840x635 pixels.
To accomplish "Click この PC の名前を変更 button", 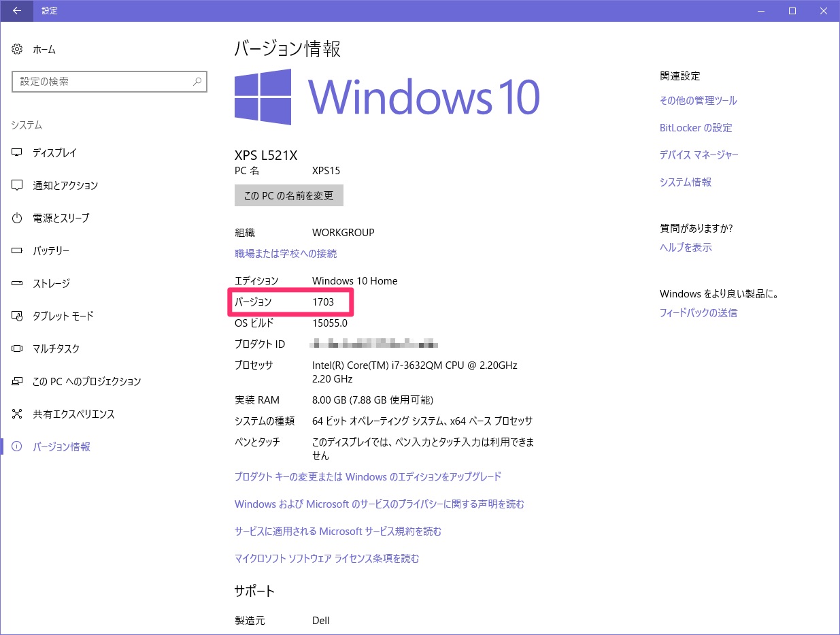I will 289,195.
